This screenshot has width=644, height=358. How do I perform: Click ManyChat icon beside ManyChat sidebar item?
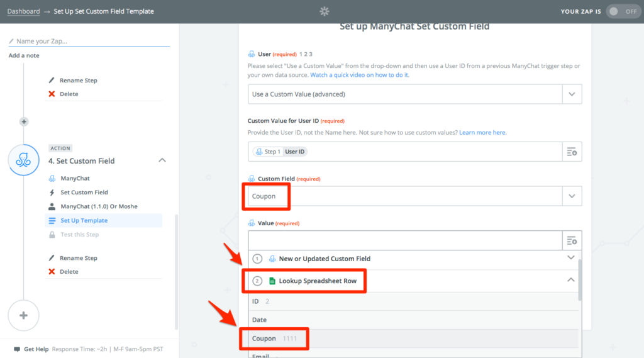coord(52,179)
